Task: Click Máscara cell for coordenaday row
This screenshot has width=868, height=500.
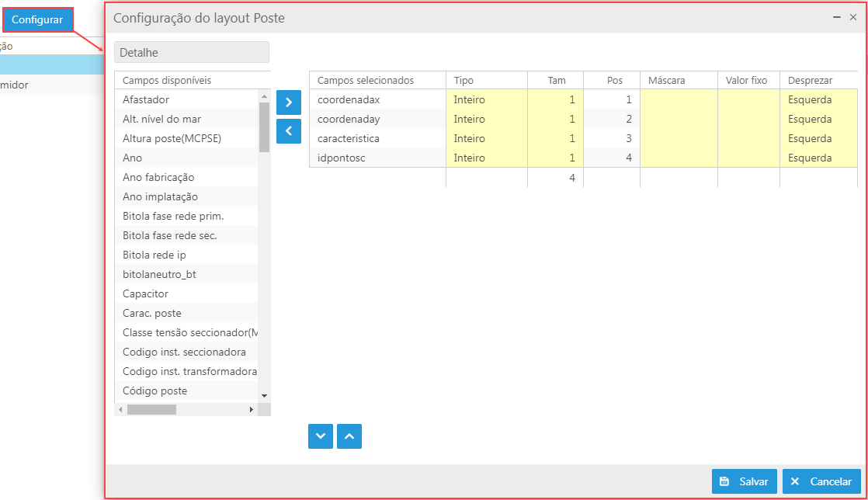Action: 678,120
